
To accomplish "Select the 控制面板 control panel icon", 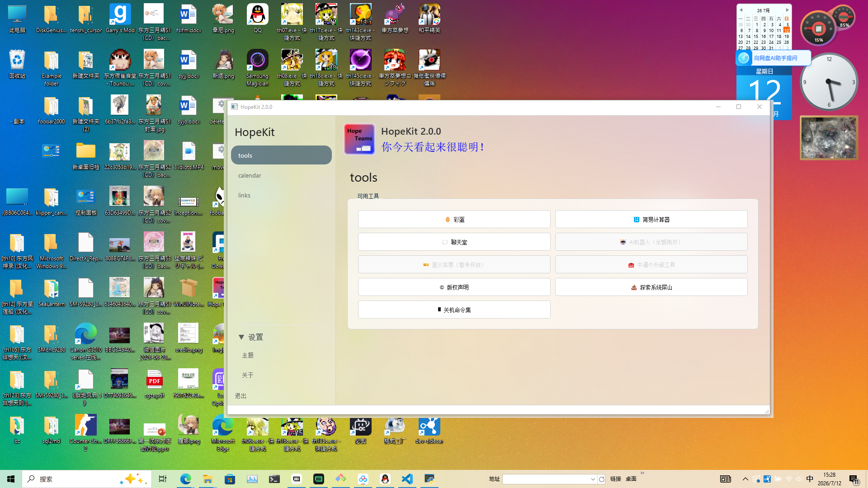I will click(85, 202).
